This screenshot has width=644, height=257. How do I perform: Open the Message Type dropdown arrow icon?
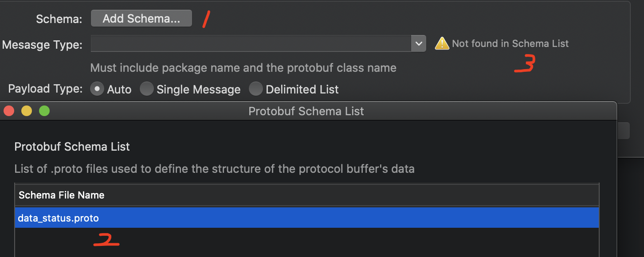tap(418, 43)
